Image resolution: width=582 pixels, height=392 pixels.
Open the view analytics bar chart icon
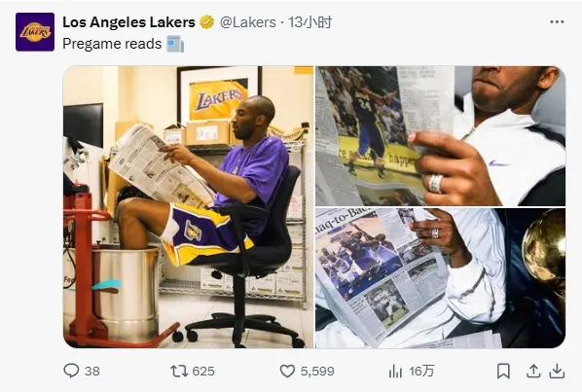coord(395,371)
